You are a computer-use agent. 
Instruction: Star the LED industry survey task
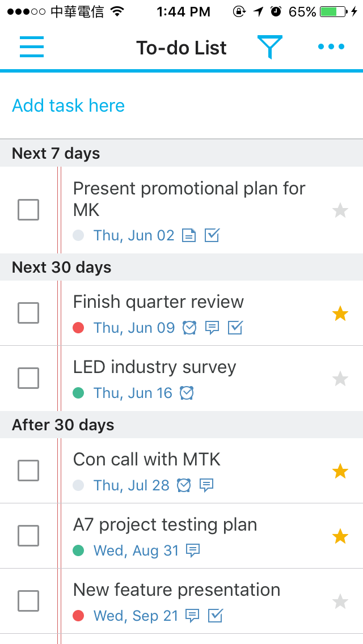(x=340, y=378)
